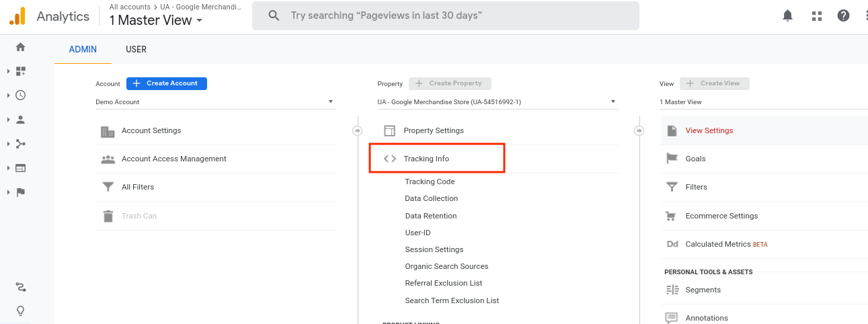Click the Create Account button
868x324 pixels.
pyautogui.click(x=167, y=83)
